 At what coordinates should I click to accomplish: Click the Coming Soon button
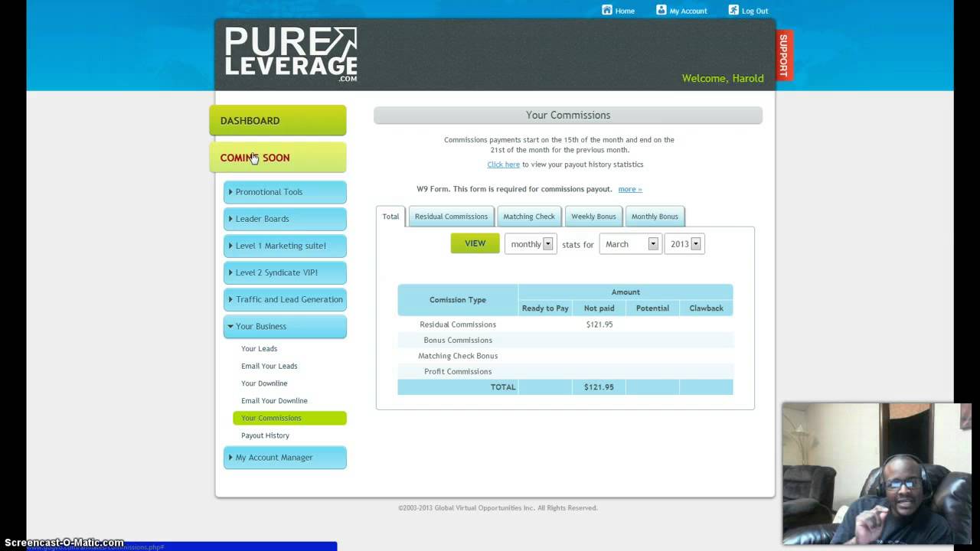pos(278,158)
